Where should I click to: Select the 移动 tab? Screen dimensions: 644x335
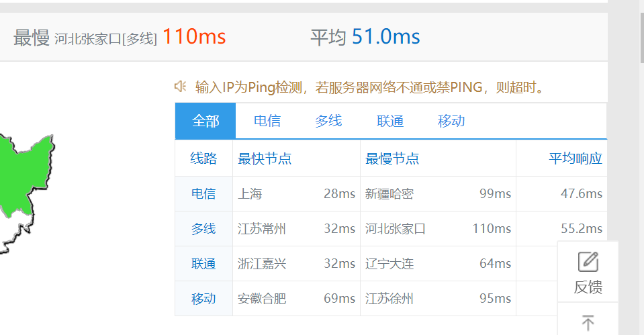[x=451, y=121]
